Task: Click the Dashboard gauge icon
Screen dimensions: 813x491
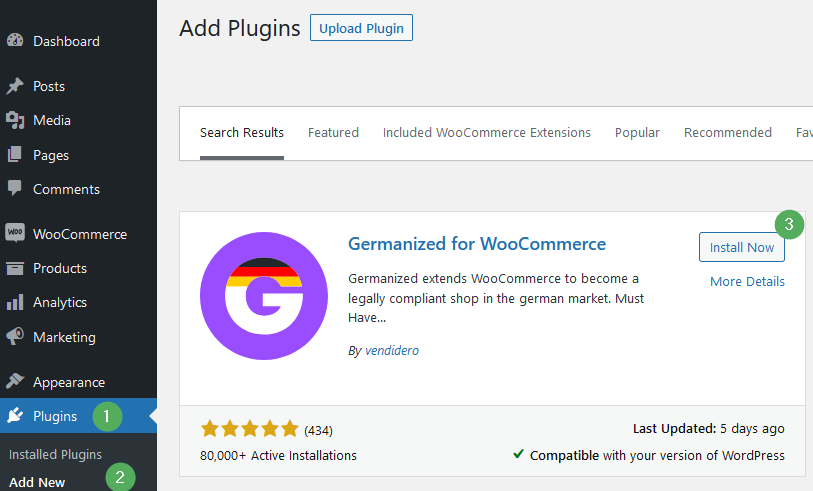Action: pyautogui.click(x=15, y=40)
